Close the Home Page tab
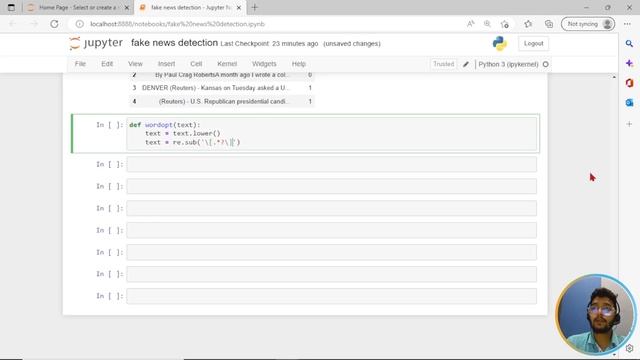 tap(127, 7)
